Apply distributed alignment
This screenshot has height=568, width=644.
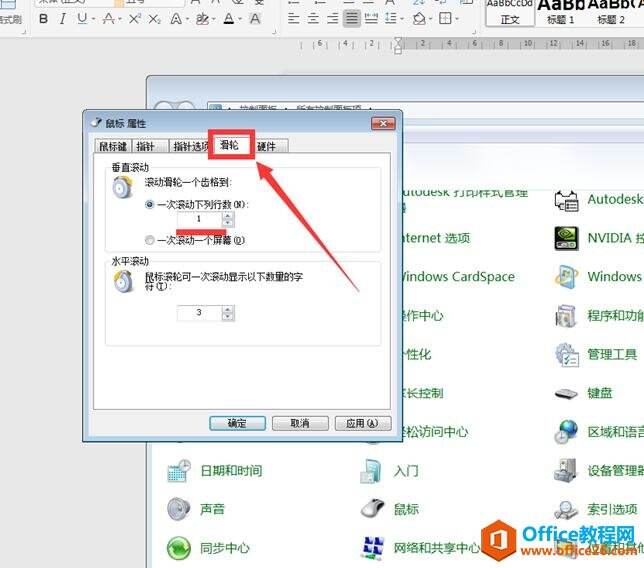click(x=371, y=18)
